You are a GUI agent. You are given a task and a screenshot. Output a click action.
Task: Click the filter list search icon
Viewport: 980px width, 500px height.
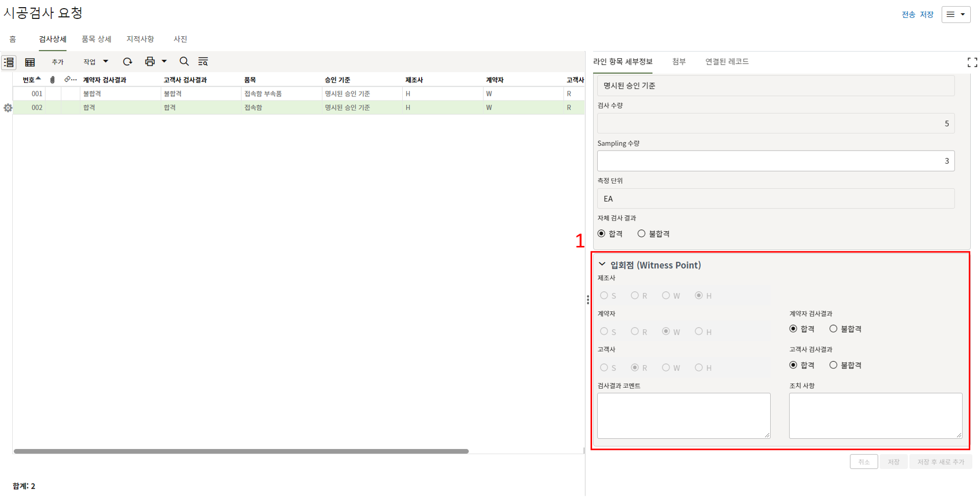(x=203, y=62)
